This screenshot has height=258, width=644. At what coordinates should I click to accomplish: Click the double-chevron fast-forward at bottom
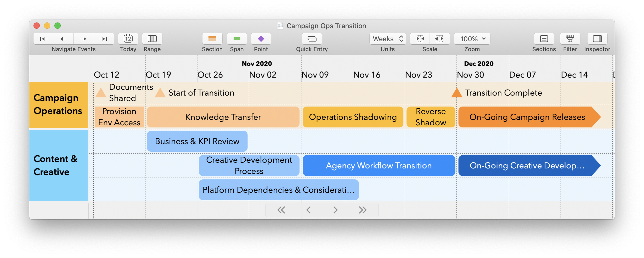tap(363, 209)
